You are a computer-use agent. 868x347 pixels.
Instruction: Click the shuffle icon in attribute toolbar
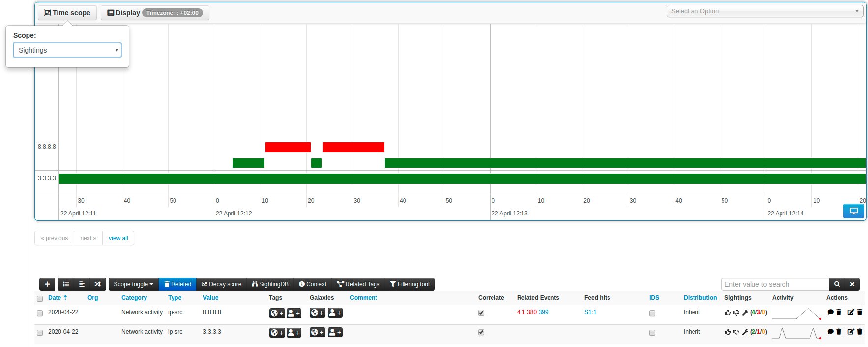click(x=97, y=284)
